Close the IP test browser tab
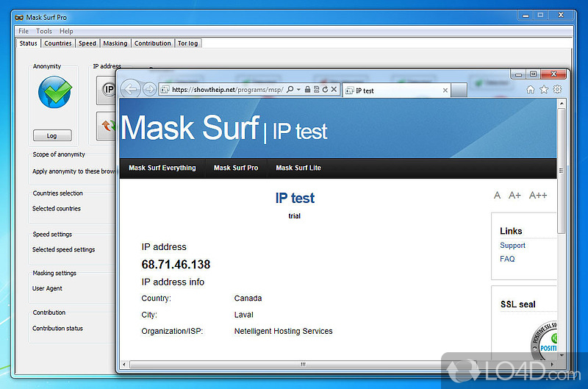The image size is (588, 389). [x=445, y=90]
